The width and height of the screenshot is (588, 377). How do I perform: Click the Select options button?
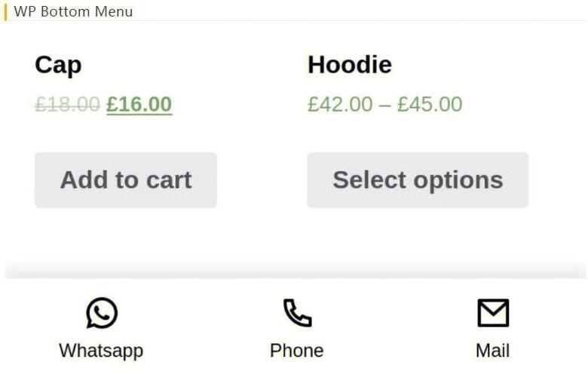click(418, 180)
